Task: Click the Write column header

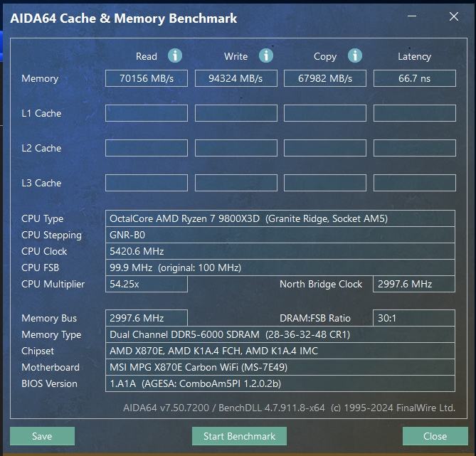Action: point(236,56)
